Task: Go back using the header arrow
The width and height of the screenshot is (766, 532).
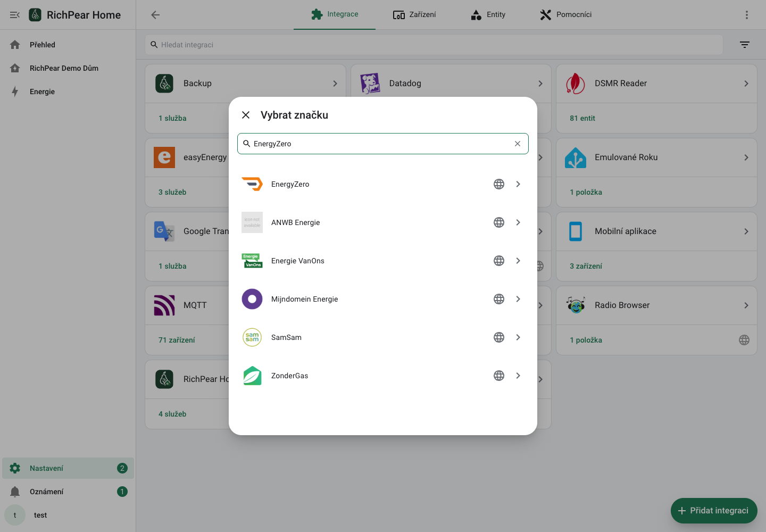Action: tap(155, 15)
